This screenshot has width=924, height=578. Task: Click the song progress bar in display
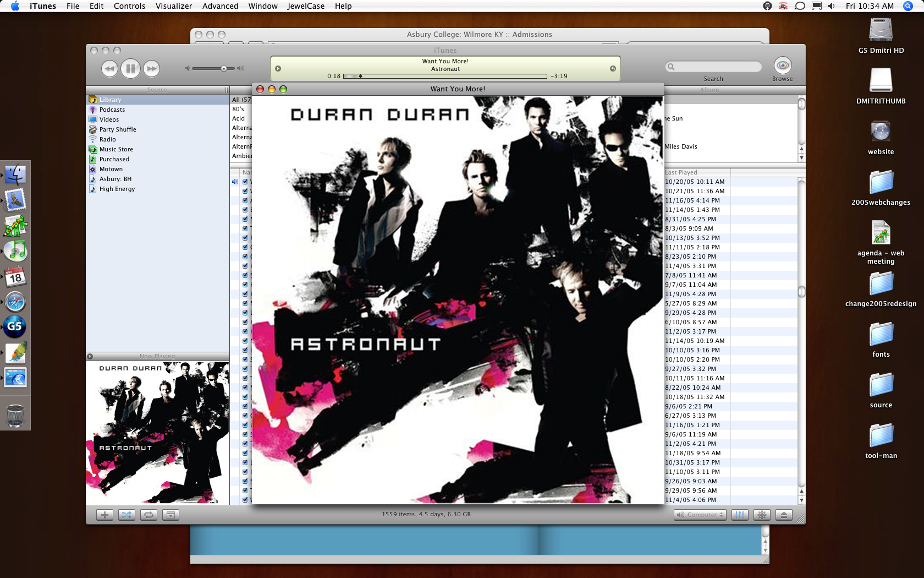pos(445,77)
